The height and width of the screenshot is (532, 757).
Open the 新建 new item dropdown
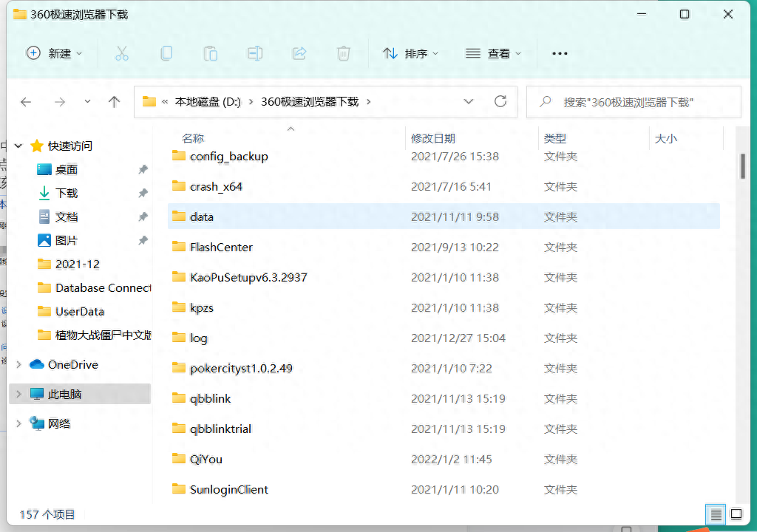pyautogui.click(x=53, y=53)
